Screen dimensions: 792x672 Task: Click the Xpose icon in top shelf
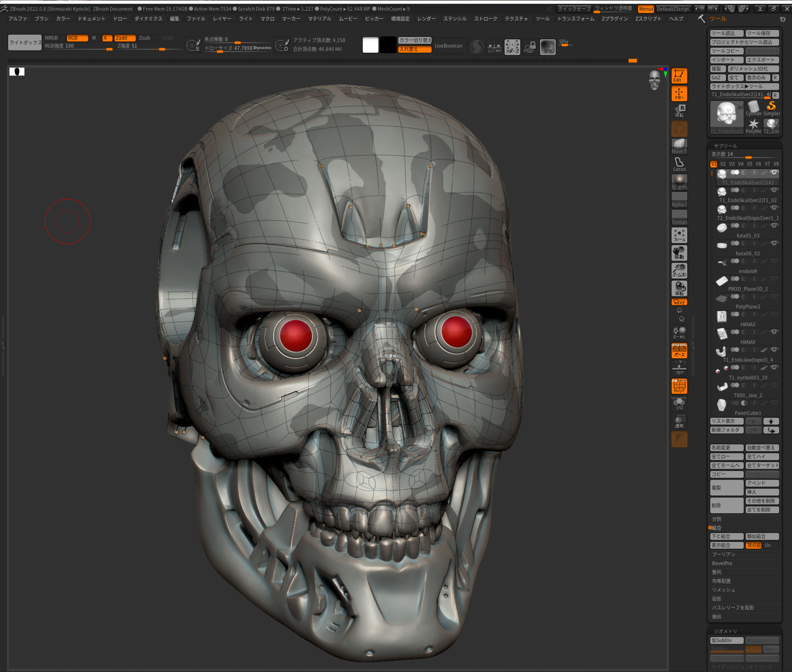click(512, 47)
